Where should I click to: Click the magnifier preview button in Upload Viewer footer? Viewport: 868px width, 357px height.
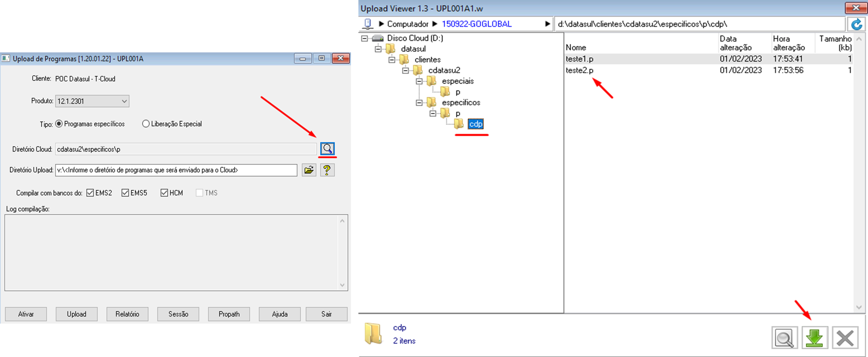click(784, 338)
